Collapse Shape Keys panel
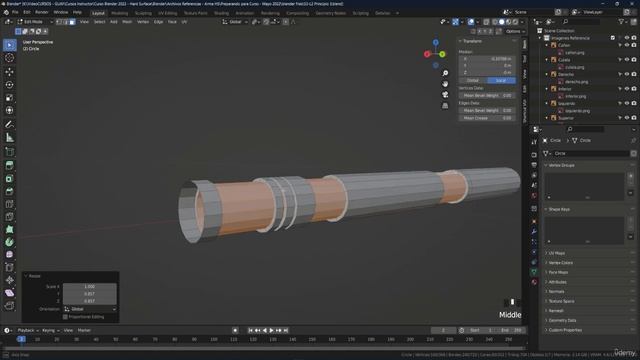This screenshot has width=640, height=360. [546, 209]
